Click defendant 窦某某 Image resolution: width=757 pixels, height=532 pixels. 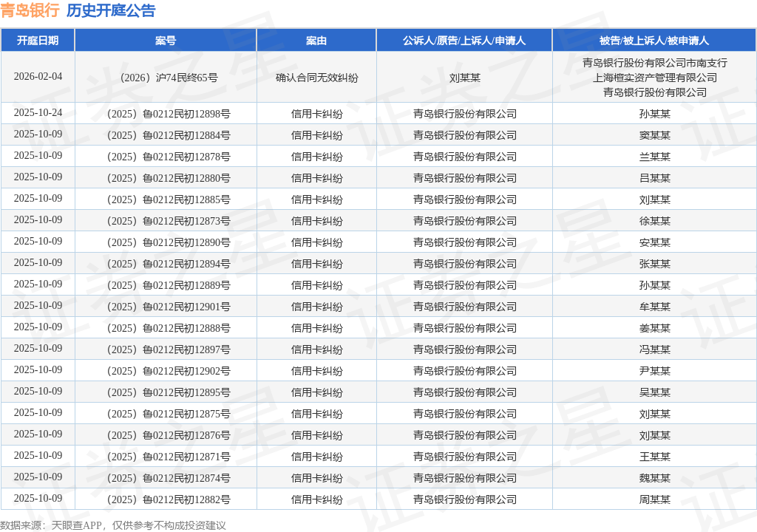(x=655, y=135)
